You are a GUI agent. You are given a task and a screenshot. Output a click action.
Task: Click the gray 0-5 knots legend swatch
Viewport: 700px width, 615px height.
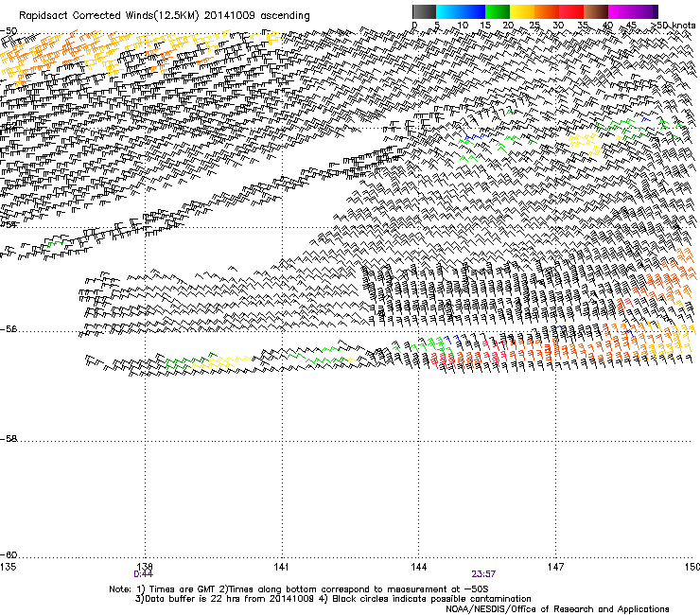pos(424,11)
